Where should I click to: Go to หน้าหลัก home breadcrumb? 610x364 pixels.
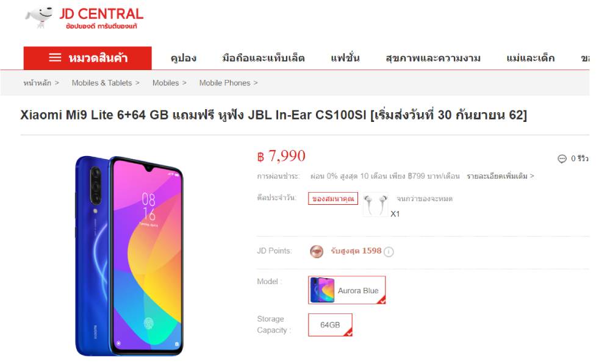(x=37, y=83)
